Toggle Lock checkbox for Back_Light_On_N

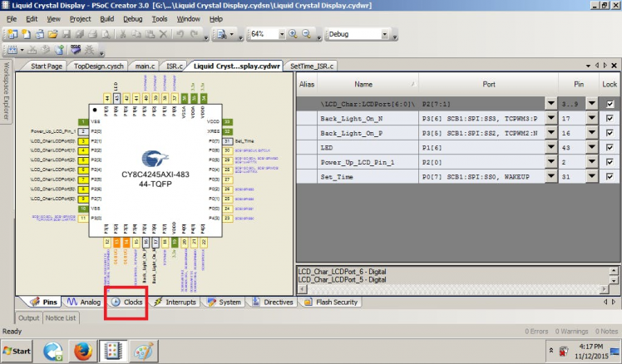point(610,119)
